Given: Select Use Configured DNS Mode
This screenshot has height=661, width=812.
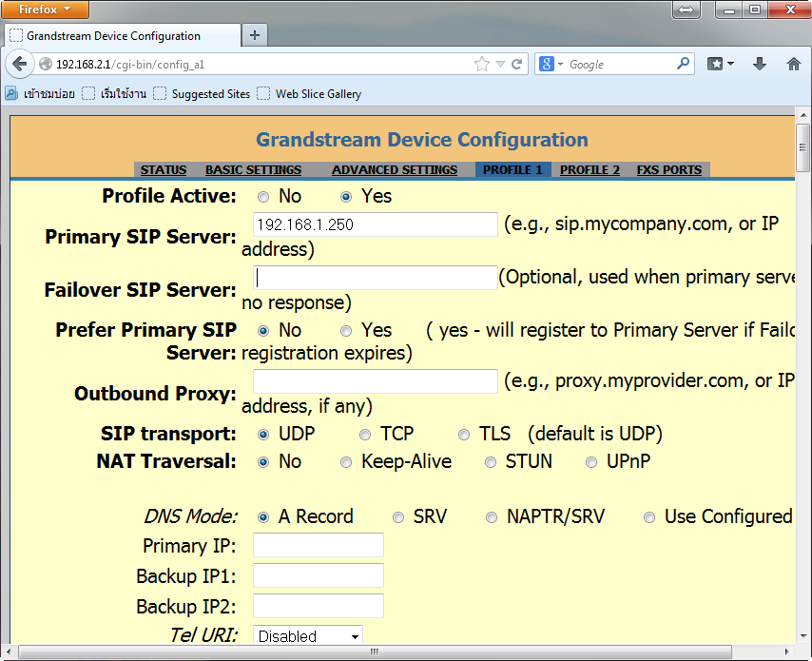Looking at the screenshot, I should click(649, 517).
